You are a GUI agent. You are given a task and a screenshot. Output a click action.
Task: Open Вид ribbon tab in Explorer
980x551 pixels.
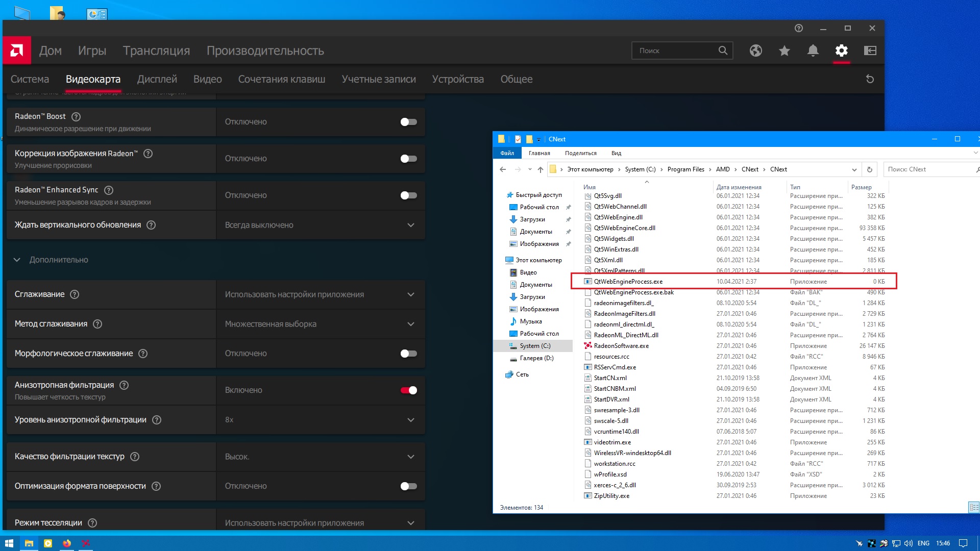pos(616,153)
